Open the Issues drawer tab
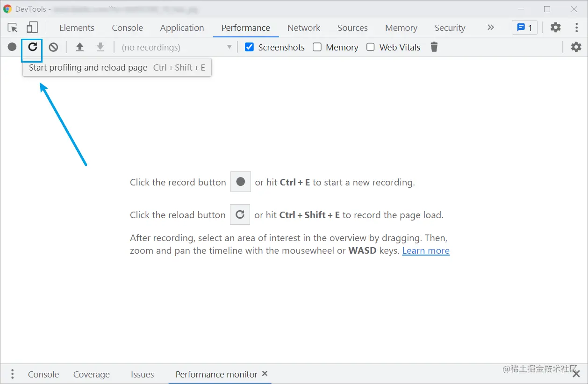 click(142, 374)
